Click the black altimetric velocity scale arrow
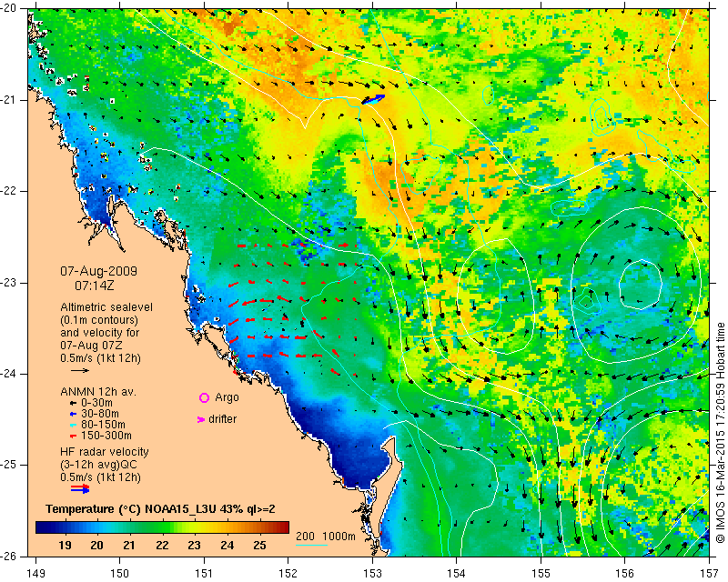The image size is (728, 582). click(80, 370)
